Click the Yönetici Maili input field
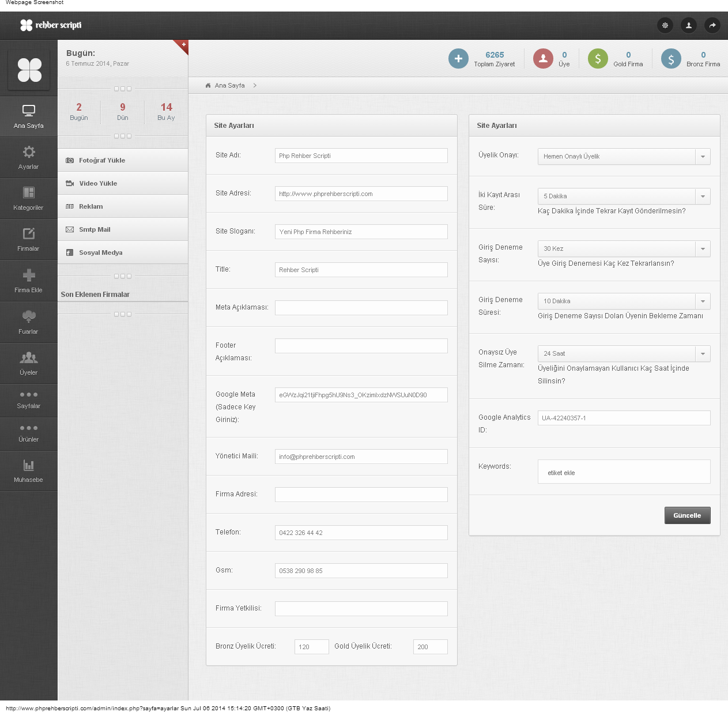The width and height of the screenshot is (728, 712). 361,457
